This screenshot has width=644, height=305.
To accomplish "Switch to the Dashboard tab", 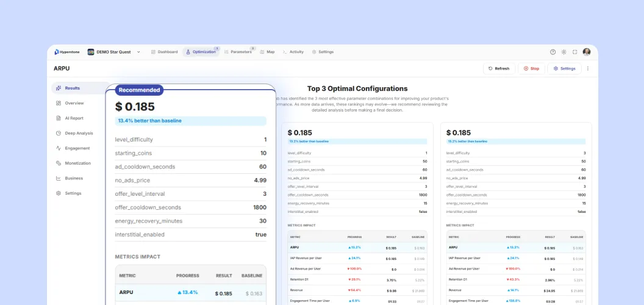I will [164, 52].
